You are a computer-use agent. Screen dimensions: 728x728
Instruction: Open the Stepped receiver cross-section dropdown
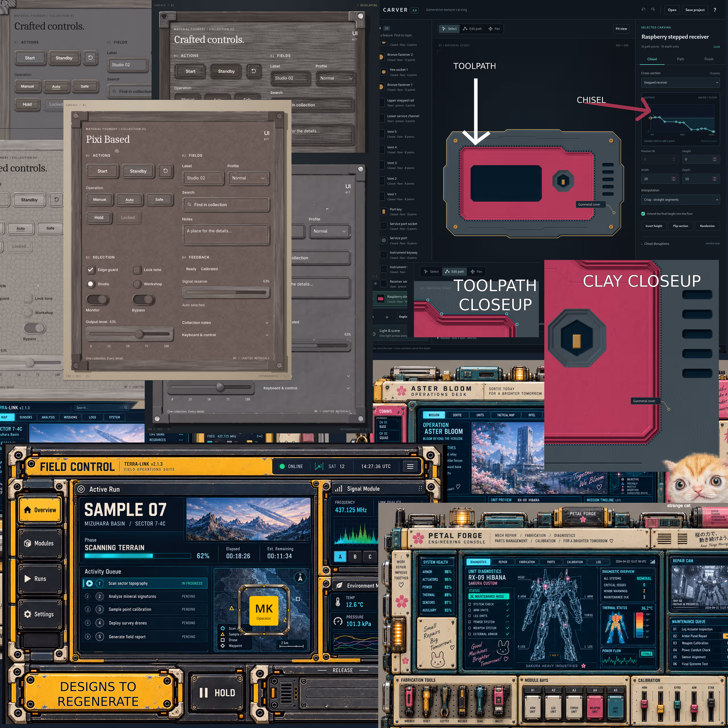[x=680, y=82]
